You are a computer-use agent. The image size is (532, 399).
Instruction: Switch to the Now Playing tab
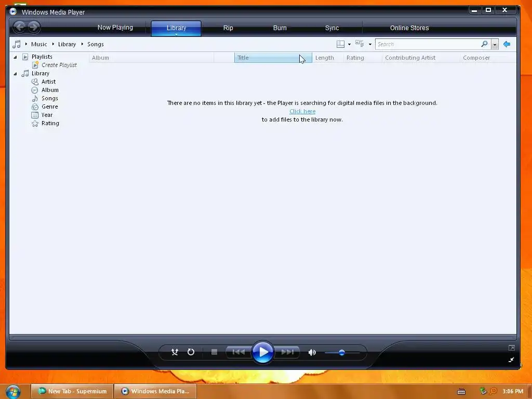pyautogui.click(x=115, y=28)
